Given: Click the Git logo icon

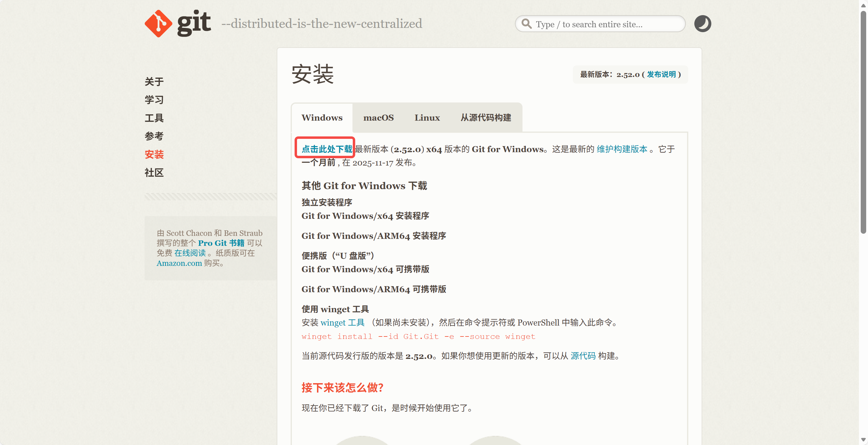Looking at the screenshot, I should pos(159,24).
